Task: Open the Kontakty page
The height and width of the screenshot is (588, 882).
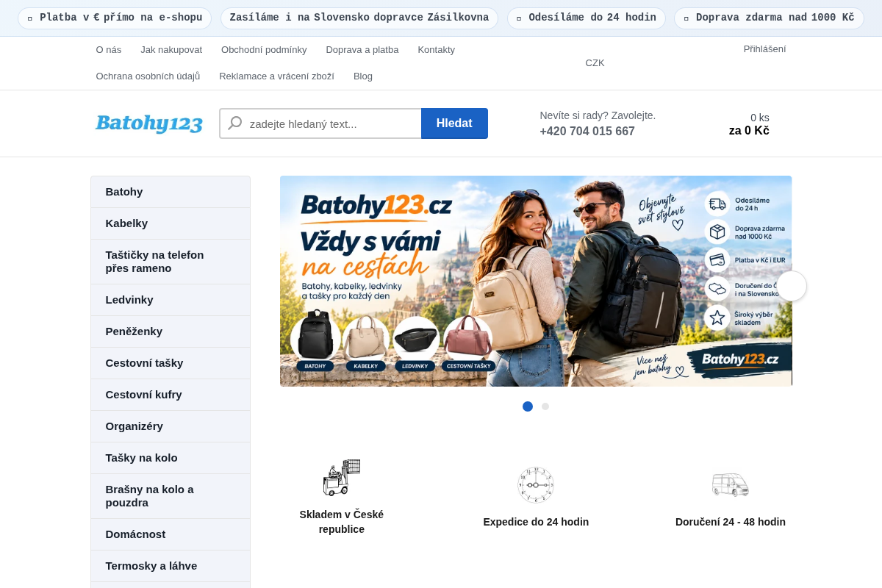Action: pyautogui.click(x=437, y=50)
